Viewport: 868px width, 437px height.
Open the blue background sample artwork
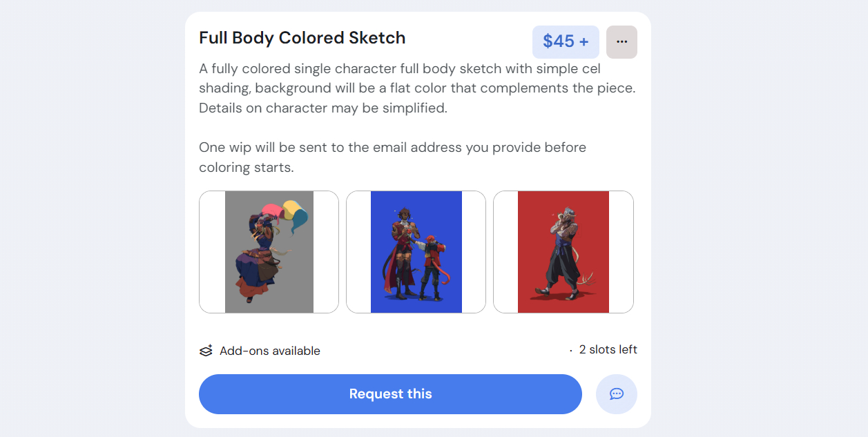click(x=416, y=252)
